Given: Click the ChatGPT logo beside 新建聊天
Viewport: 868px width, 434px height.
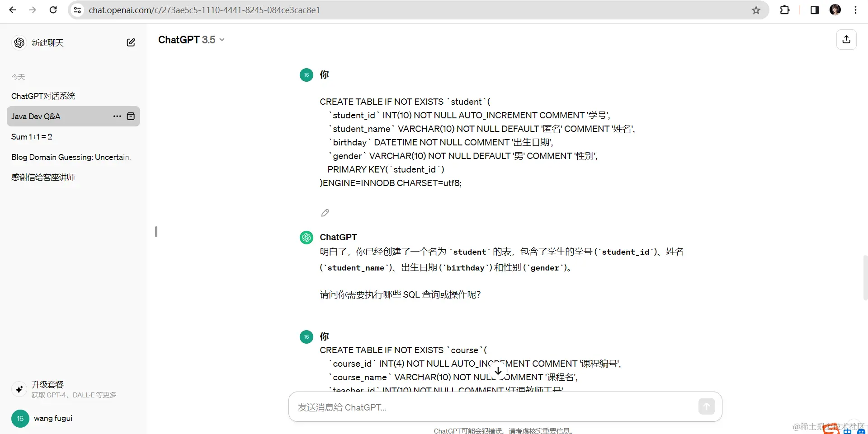Looking at the screenshot, I should click(x=19, y=42).
